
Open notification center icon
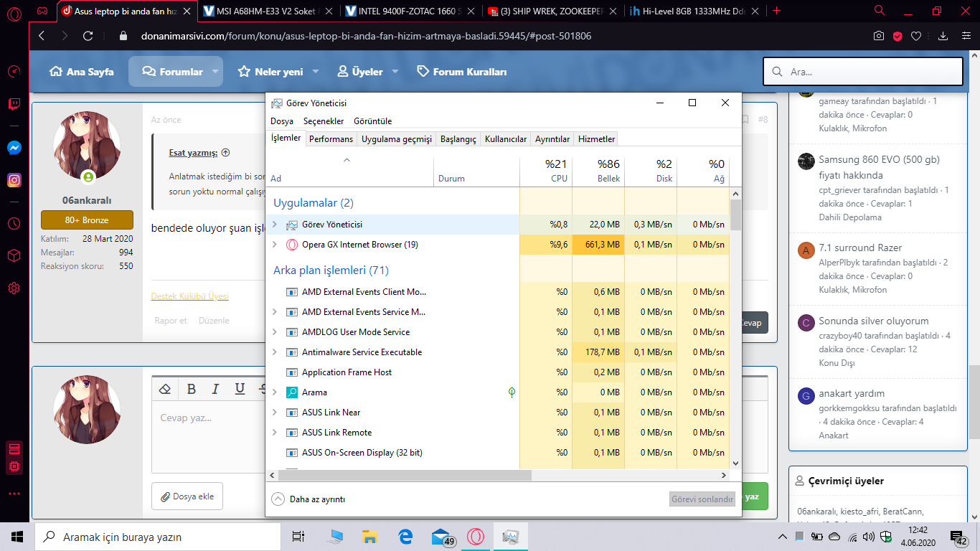tap(958, 537)
